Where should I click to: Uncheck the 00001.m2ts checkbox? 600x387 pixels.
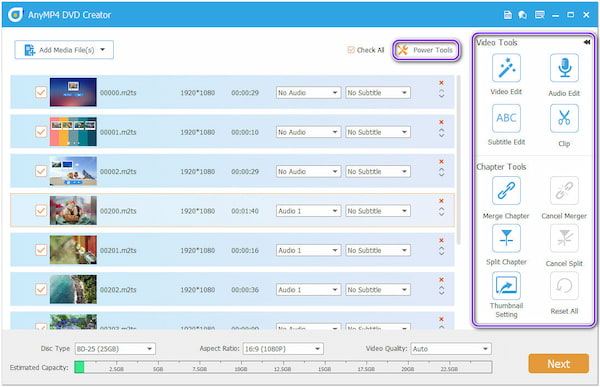tap(41, 132)
